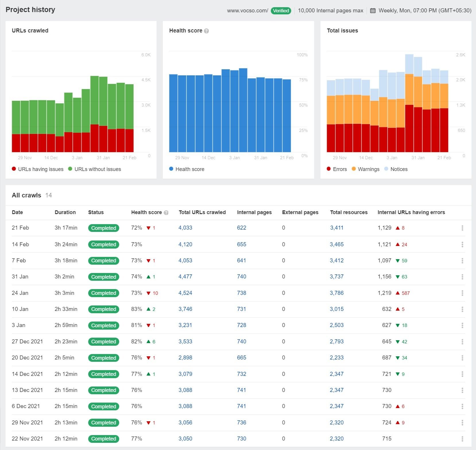Click the www.vocso.com/ project URL
Image resolution: width=476 pixels, height=450 pixels.
tap(247, 11)
